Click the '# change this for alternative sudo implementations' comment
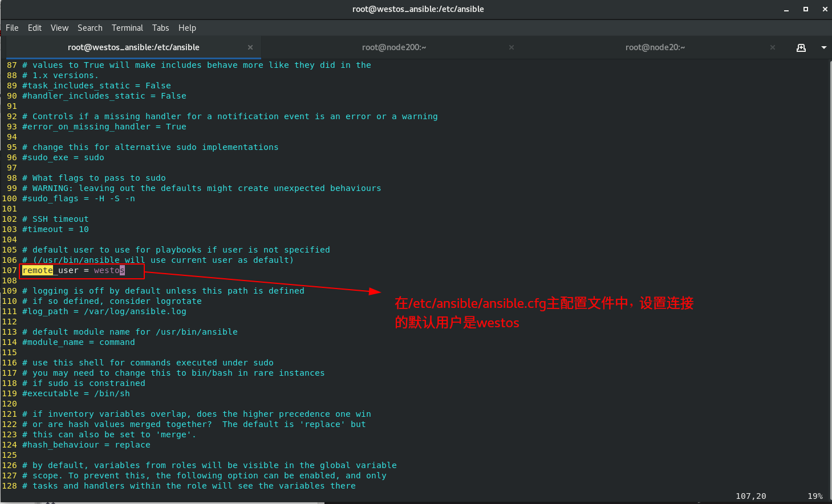Screen dimensions: 832x504 (151, 147)
